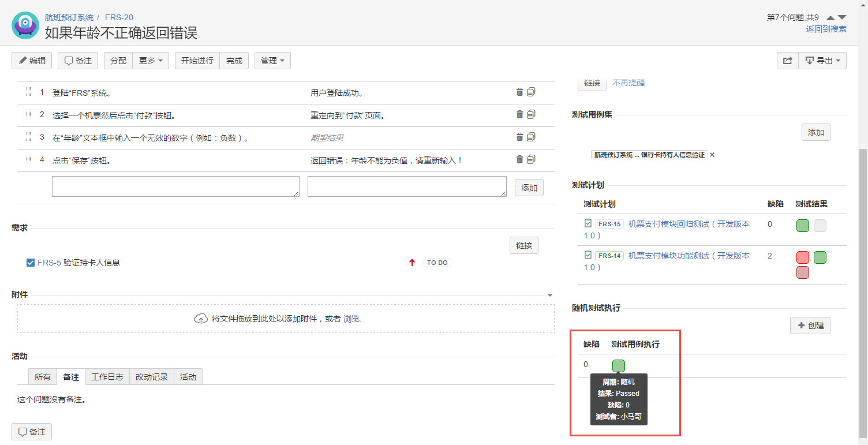Click 创建 ad hoc test execution
This screenshot has height=445, width=868.
810,326
